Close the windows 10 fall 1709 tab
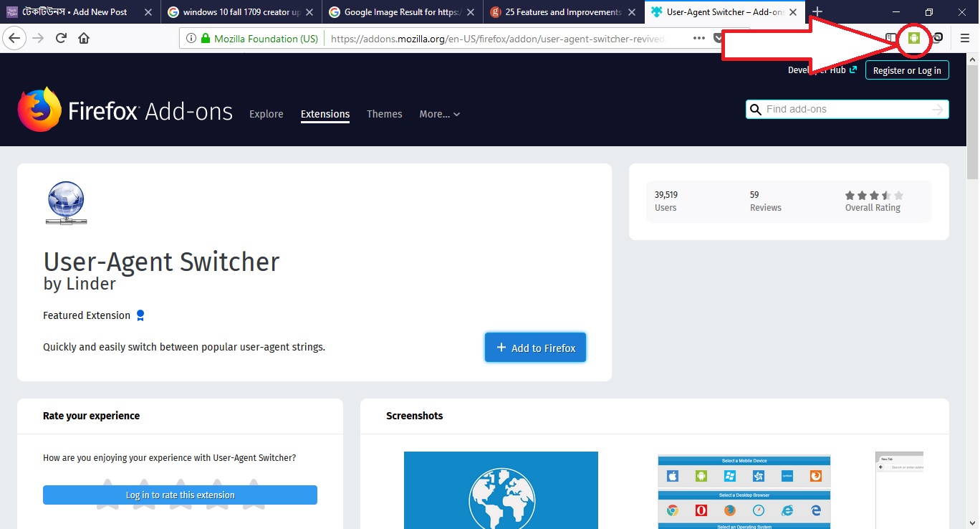This screenshot has height=529, width=980. coord(308,12)
